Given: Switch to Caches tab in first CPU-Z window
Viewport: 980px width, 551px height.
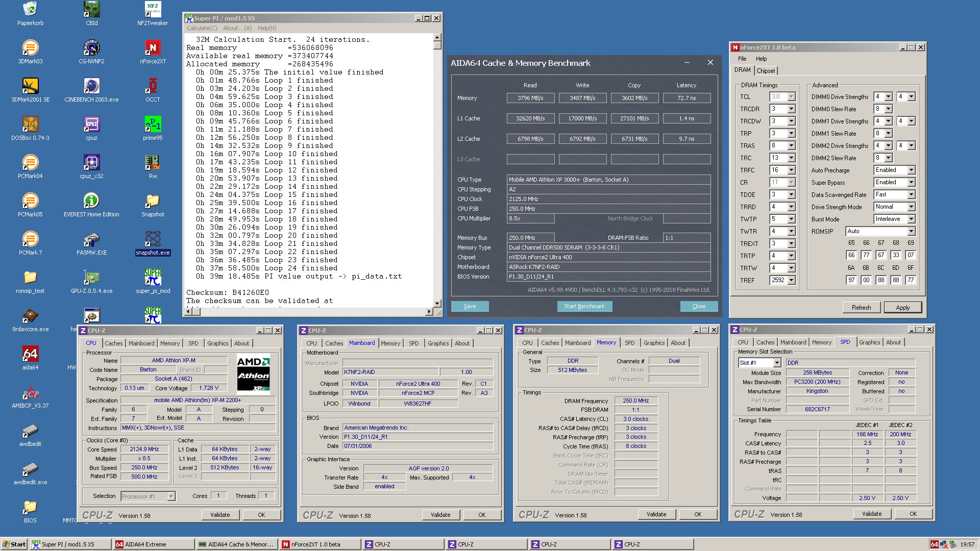Looking at the screenshot, I should pyautogui.click(x=113, y=343).
